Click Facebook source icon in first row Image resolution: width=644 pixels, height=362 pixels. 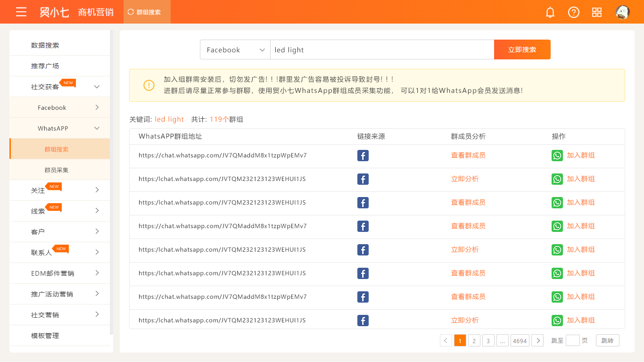coord(363,156)
